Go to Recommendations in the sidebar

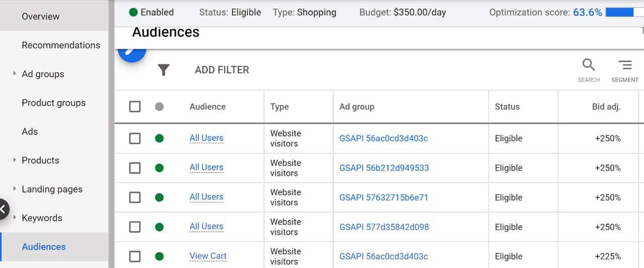click(61, 45)
